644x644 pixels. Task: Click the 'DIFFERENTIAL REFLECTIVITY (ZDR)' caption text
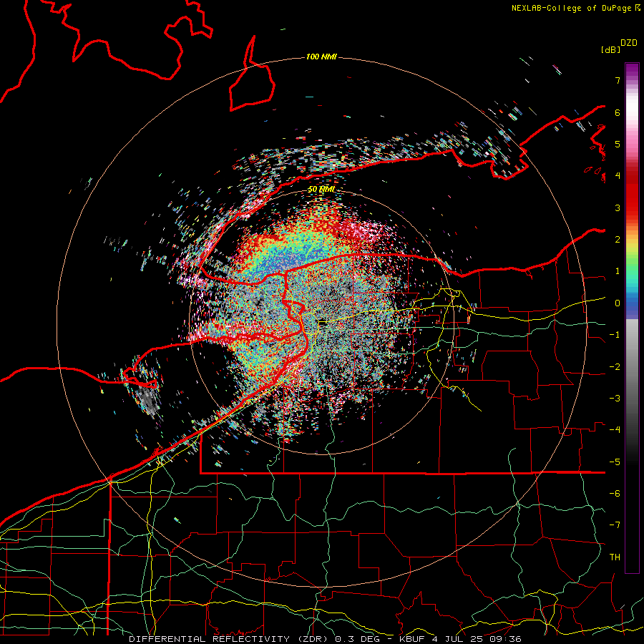tap(228, 639)
